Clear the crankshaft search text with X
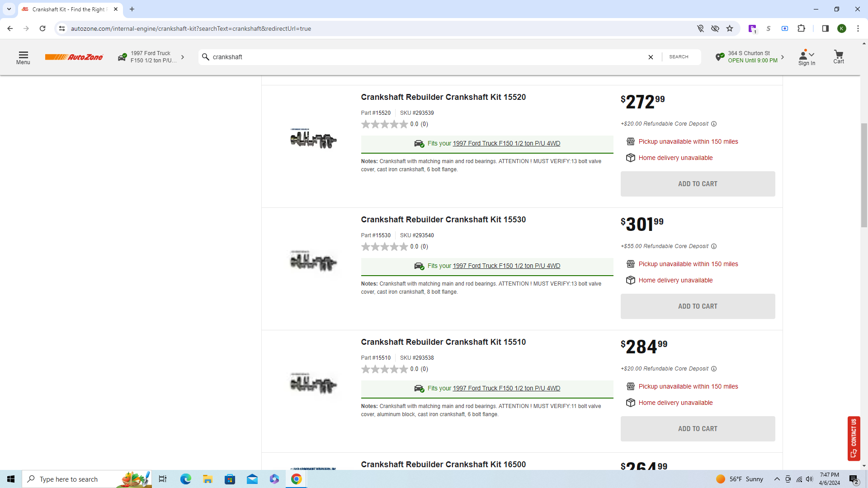This screenshot has width=868, height=488. point(651,57)
